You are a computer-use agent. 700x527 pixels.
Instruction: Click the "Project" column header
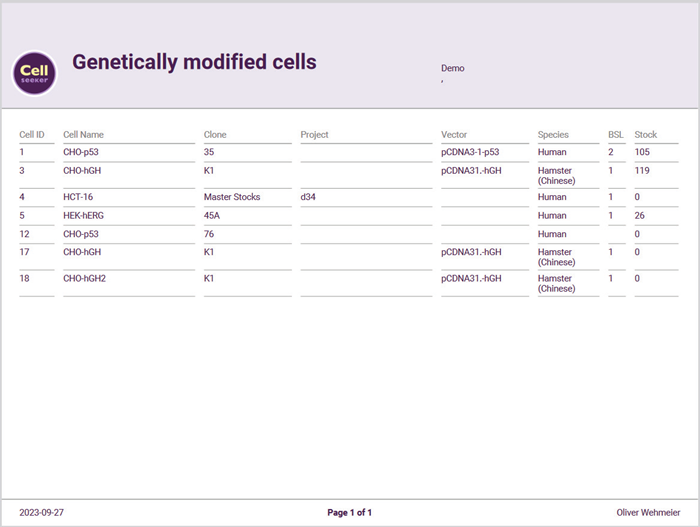(x=314, y=134)
